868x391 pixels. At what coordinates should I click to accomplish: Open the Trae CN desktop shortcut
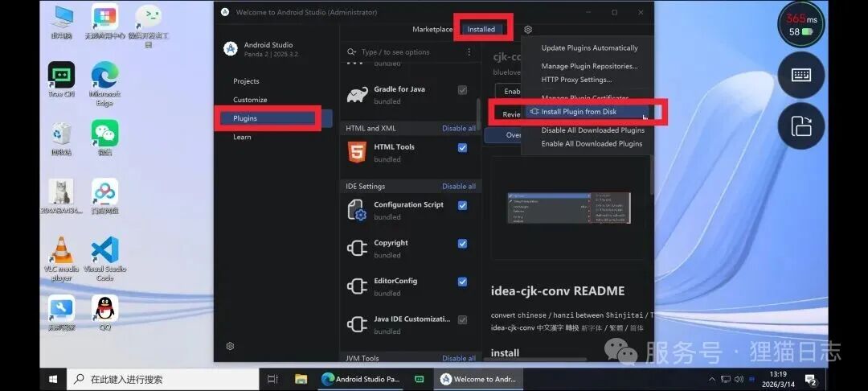click(x=61, y=80)
